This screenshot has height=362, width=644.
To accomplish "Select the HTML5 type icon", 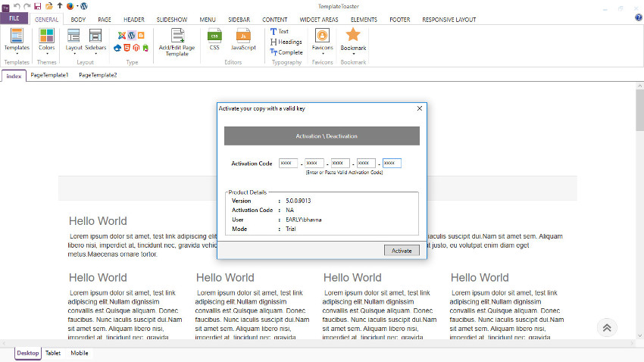I will pos(127,48).
